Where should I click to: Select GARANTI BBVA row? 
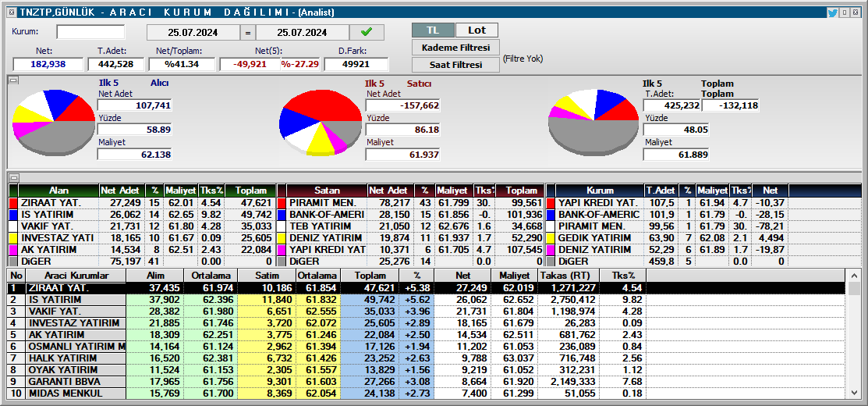tap(427, 382)
